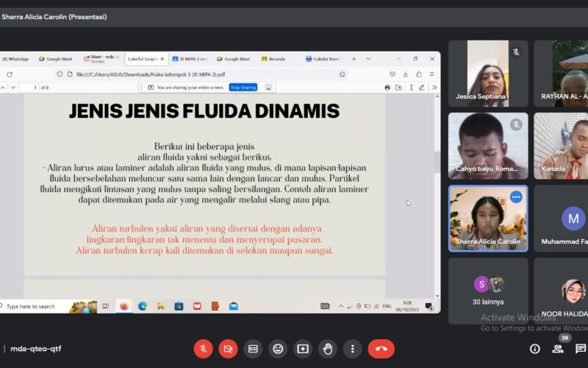588x368 pixels.
Task: Raise hand in the meeting
Action: pyautogui.click(x=328, y=349)
